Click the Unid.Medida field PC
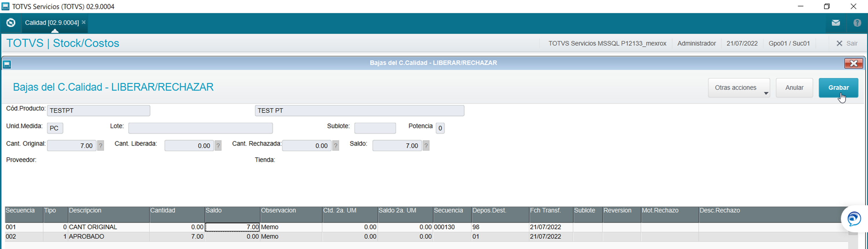The image size is (868, 249). coord(55,128)
